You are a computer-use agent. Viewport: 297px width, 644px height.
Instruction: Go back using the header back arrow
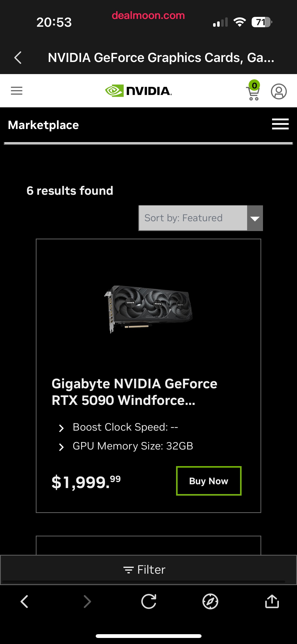(18, 58)
